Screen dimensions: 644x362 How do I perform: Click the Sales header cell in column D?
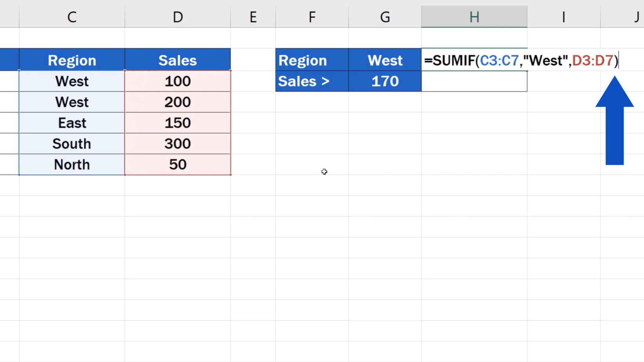(178, 60)
